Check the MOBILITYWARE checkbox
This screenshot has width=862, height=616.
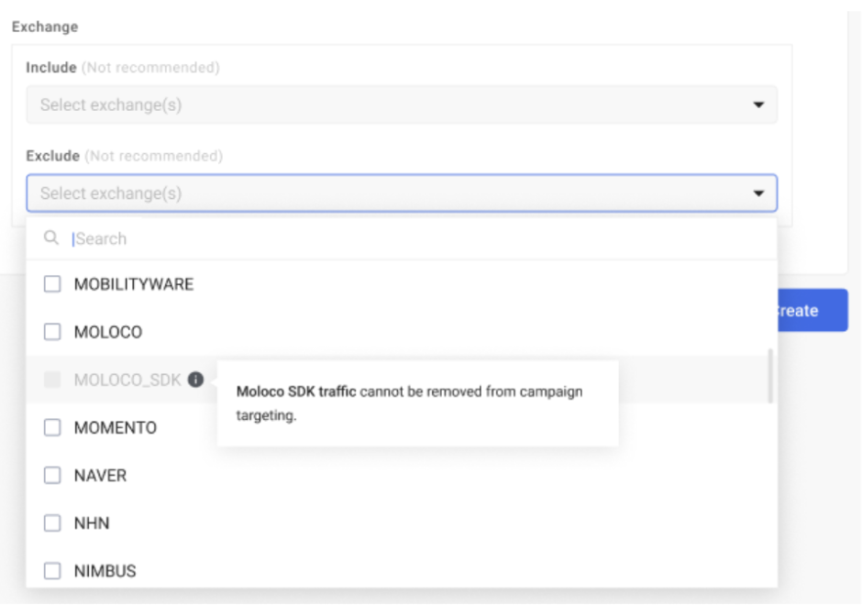point(52,284)
